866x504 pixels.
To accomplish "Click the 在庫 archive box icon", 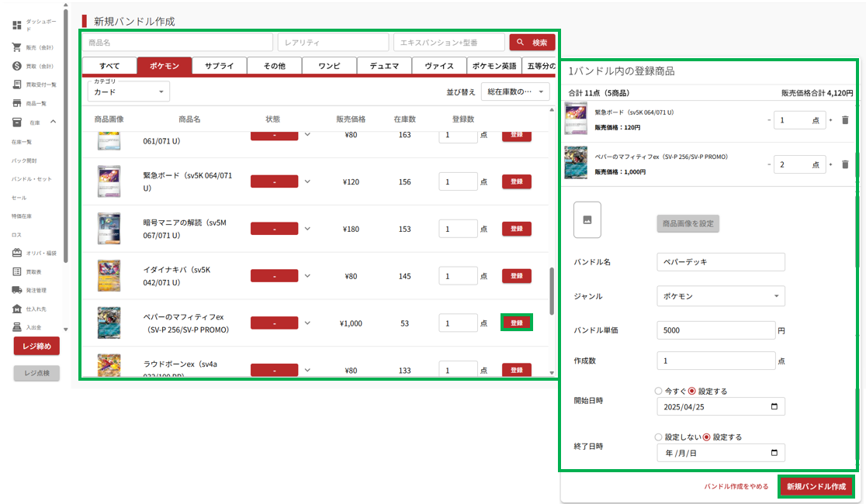I will coord(17,122).
